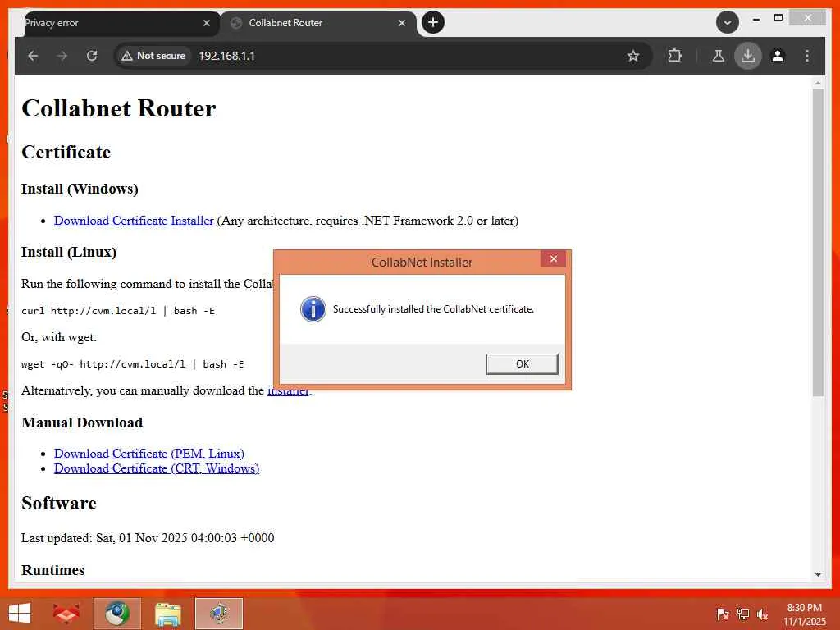Click OK in the CollabNet Installer dialog
Screen dimensions: 840x630
[523, 363]
